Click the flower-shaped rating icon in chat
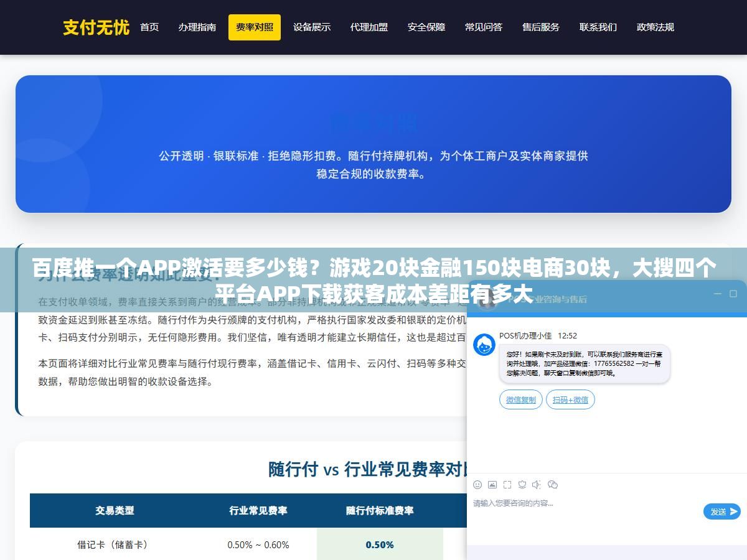The height and width of the screenshot is (560, 747). (x=522, y=485)
